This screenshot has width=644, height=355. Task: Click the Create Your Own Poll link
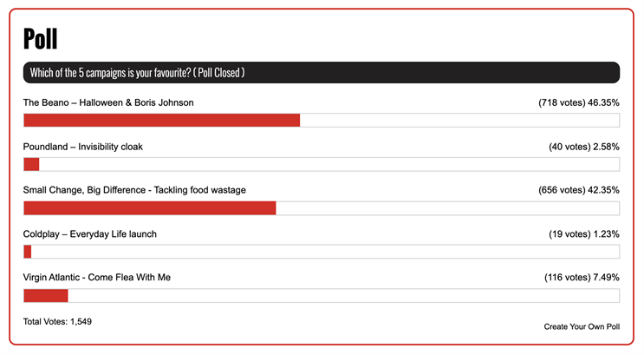(x=582, y=326)
